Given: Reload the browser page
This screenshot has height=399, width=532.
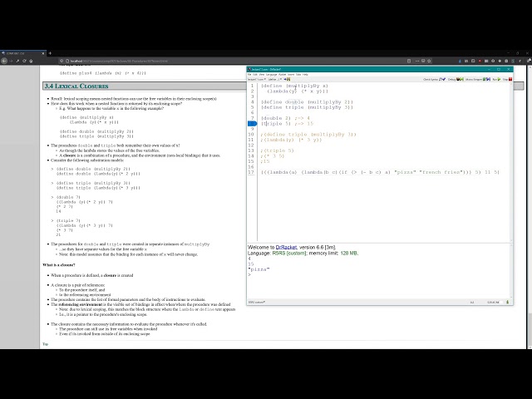Looking at the screenshot, I should pyautogui.click(x=24, y=61).
